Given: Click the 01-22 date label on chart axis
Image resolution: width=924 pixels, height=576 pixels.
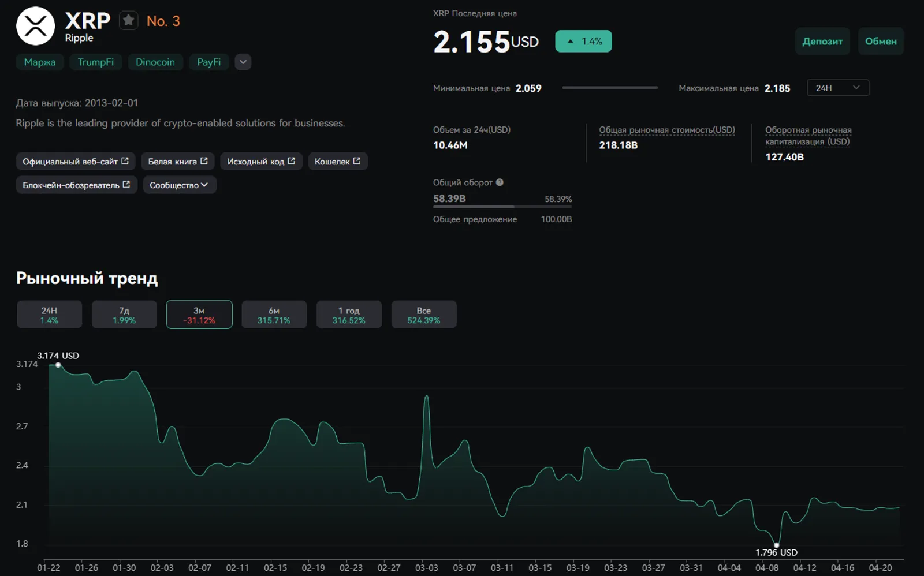Looking at the screenshot, I should click(x=49, y=568).
